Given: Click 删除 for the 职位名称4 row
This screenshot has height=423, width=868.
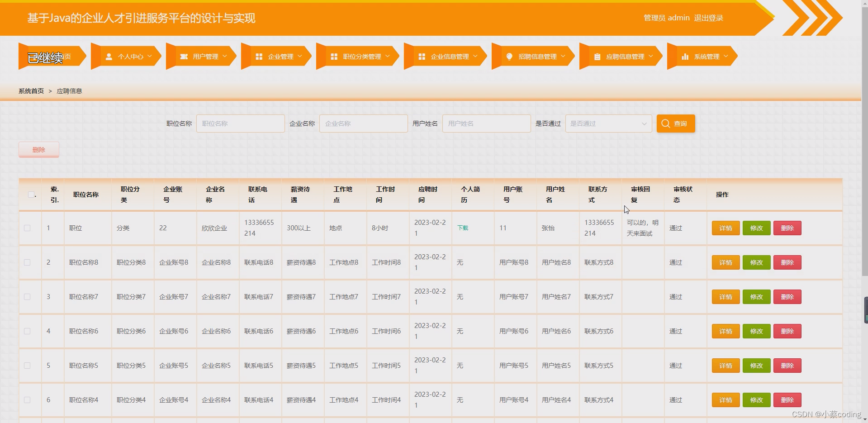Looking at the screenshot, I should tap(787, 400).
